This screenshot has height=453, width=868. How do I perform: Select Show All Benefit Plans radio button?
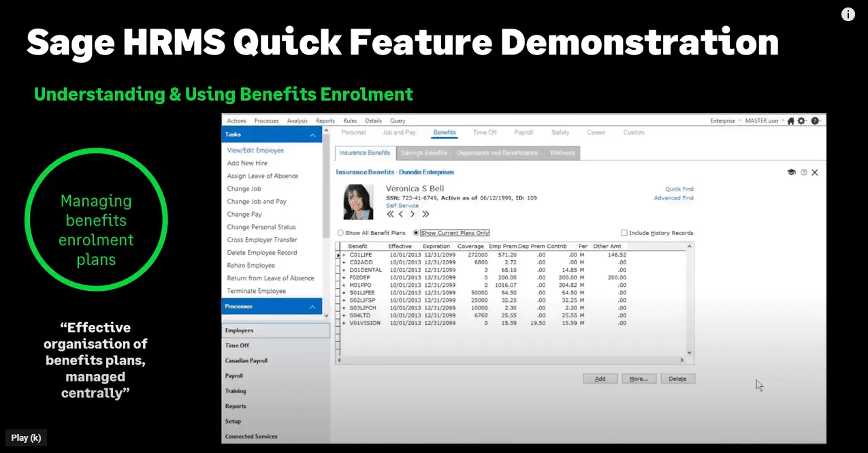click(340, 233)
